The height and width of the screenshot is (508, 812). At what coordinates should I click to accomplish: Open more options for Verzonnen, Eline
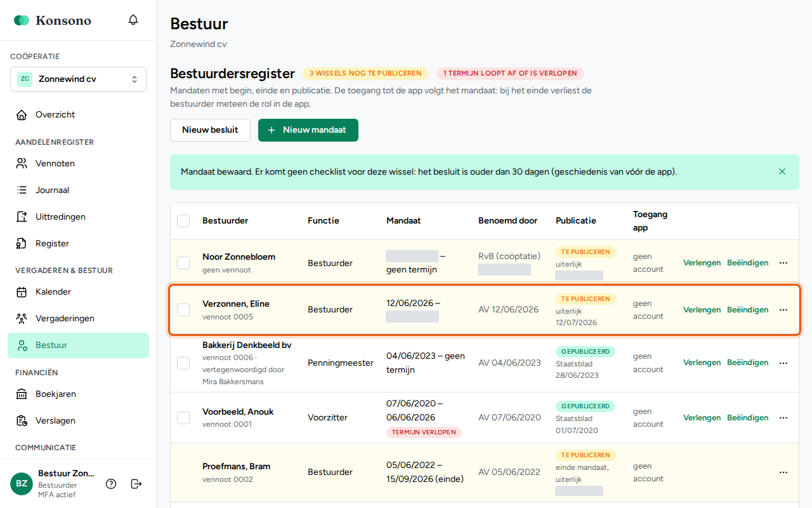pos(783,310)
